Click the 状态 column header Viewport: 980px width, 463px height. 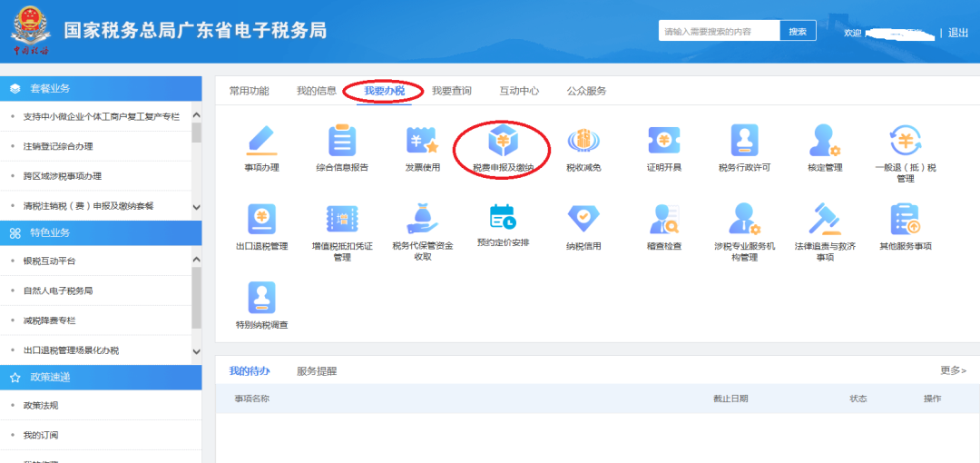858,399
